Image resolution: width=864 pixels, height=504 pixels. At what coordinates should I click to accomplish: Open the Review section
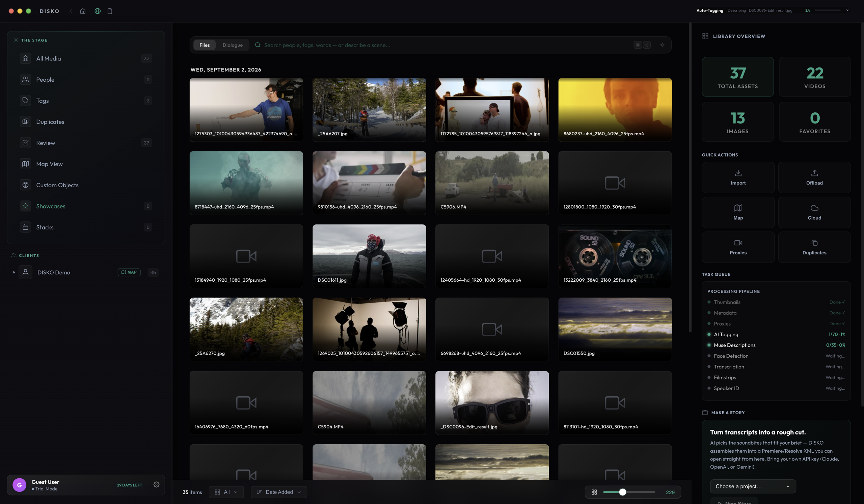(x=86, y=143)
